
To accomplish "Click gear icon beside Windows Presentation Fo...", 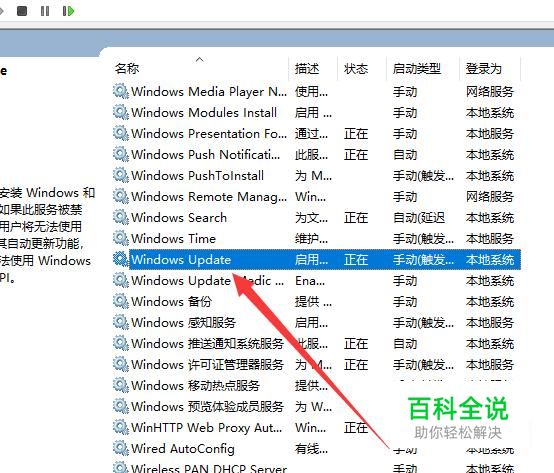I will pyautogui.click(x=121, y=134).
